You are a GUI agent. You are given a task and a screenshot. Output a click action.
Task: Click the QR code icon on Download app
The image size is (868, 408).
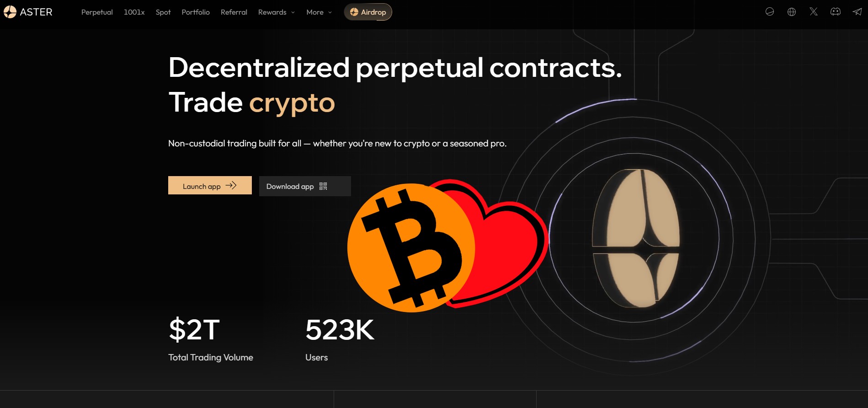pos(323,186)
